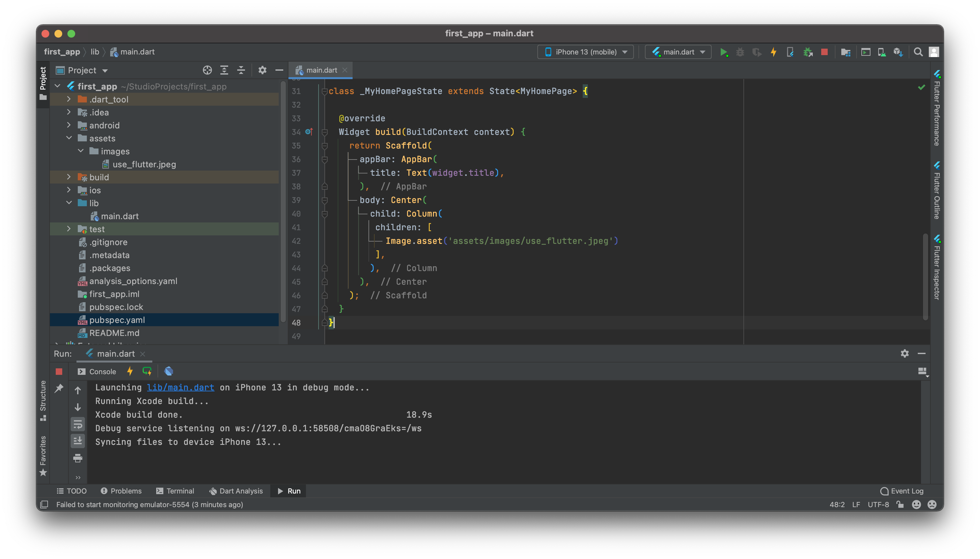
Task: Toggle scroll to end in the Run console
Action: [78, 441]
